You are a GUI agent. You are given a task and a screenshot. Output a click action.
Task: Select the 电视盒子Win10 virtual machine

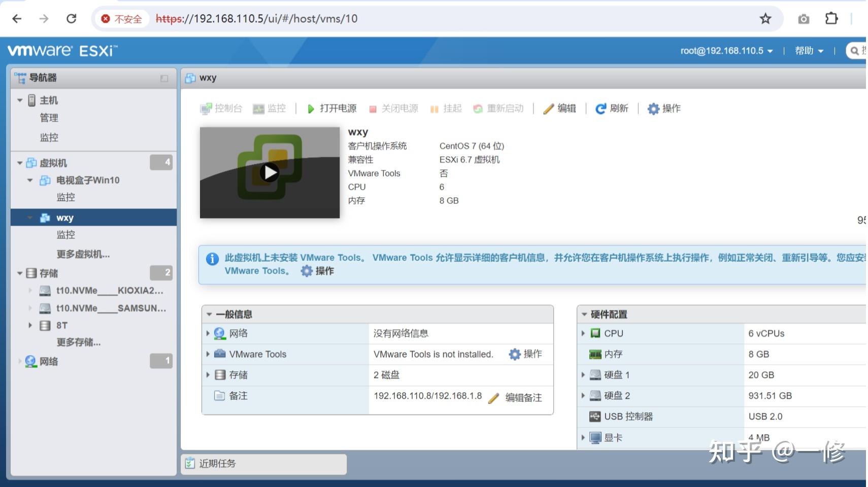pyautogui.click(x=87, y=180)
